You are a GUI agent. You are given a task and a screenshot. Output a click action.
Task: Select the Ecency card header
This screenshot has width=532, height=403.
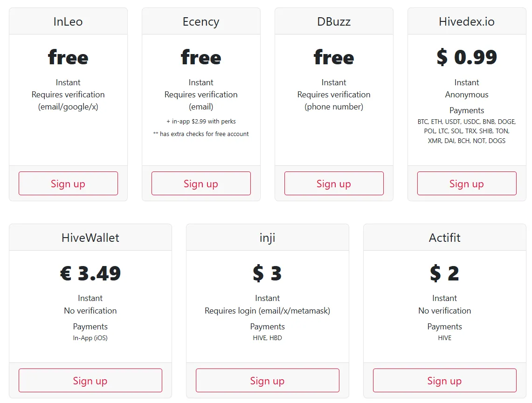pos(201,21)
